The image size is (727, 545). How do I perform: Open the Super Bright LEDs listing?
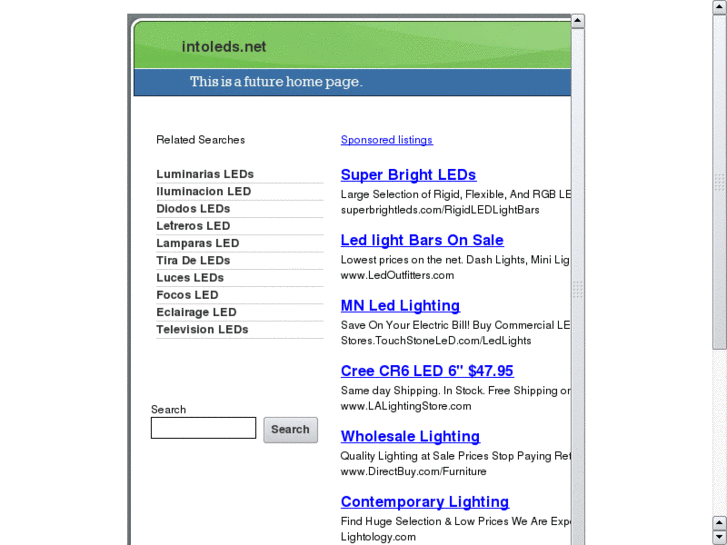[408, 175]
